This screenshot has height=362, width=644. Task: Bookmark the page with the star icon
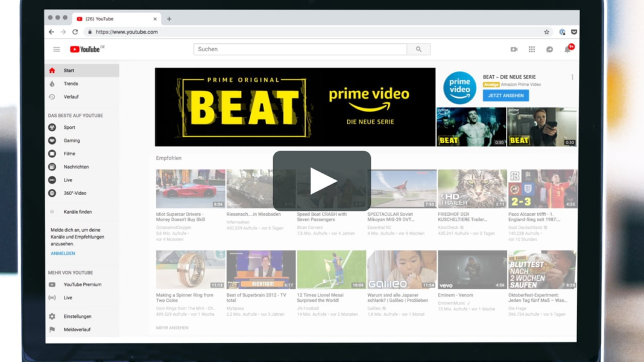547,31
